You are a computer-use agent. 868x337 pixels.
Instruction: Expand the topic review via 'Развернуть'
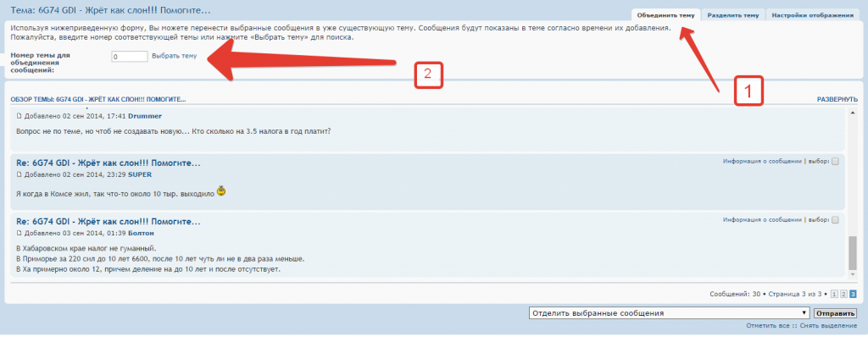click(x=837, y=100)
